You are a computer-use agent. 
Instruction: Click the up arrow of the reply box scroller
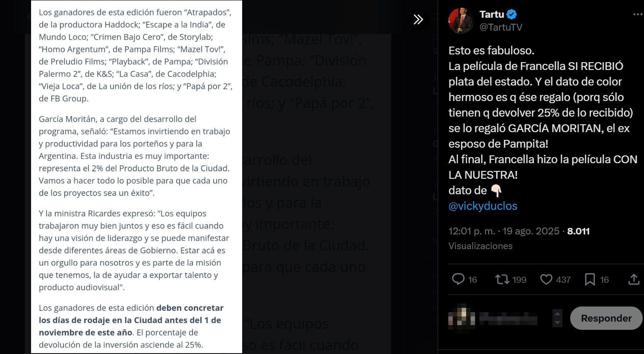click(557, 314)
